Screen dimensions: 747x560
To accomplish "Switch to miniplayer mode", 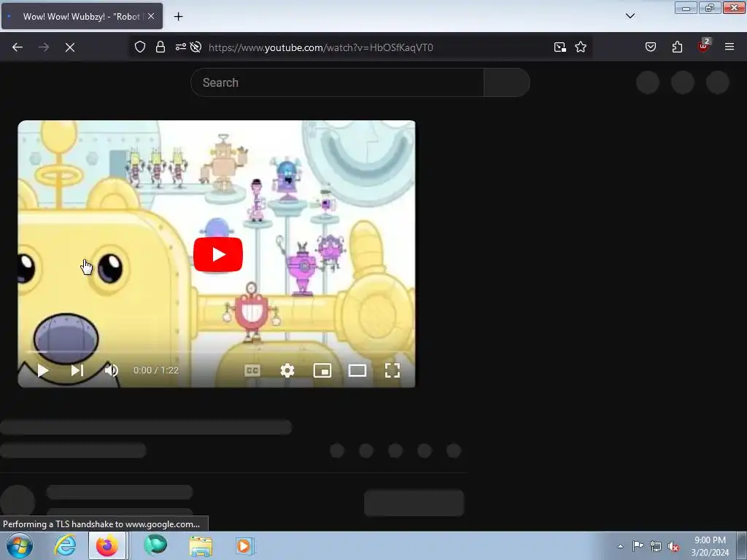I will pos(322,370).
